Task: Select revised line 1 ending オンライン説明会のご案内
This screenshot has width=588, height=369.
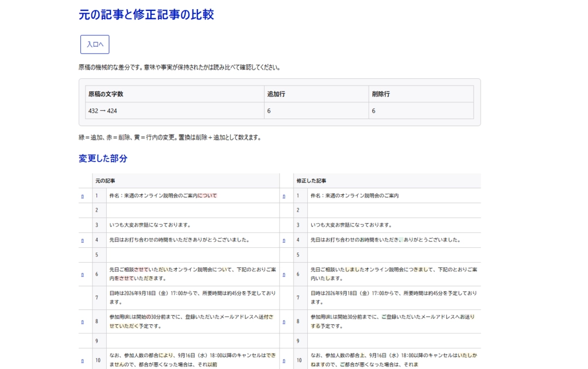Action: [x=394, y=195]
